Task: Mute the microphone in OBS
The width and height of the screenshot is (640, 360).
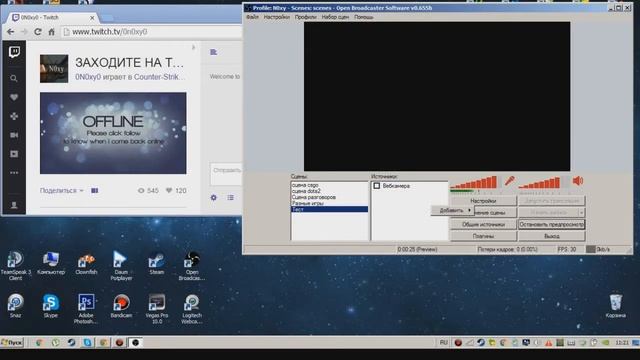Action: pos(509,181)
